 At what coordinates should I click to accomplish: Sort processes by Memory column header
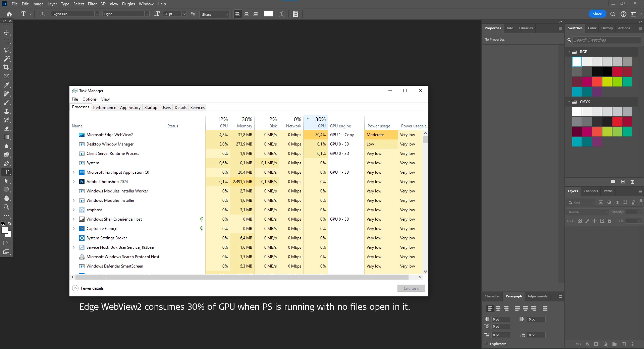242,122
